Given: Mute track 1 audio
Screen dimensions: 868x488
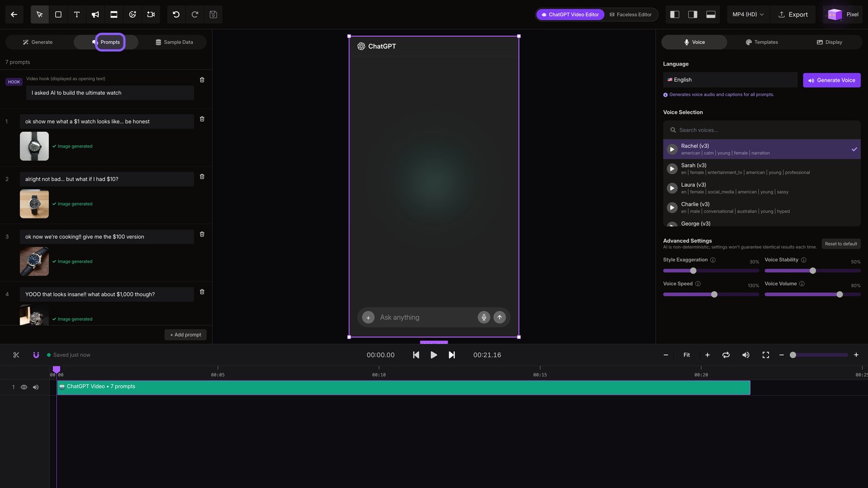Looking at the screenshot, I should pyautogui.click(x=36, y=387).
